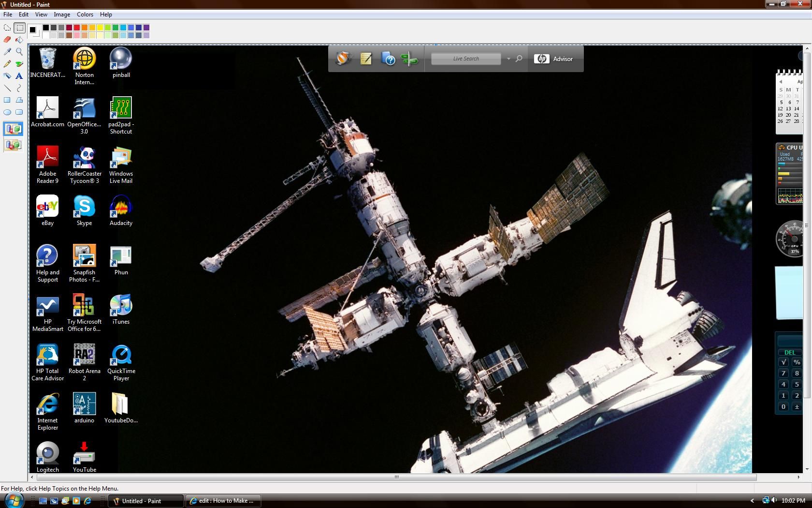Toggle the rectangular Select tool
The image size is (812, 508).
19,28
